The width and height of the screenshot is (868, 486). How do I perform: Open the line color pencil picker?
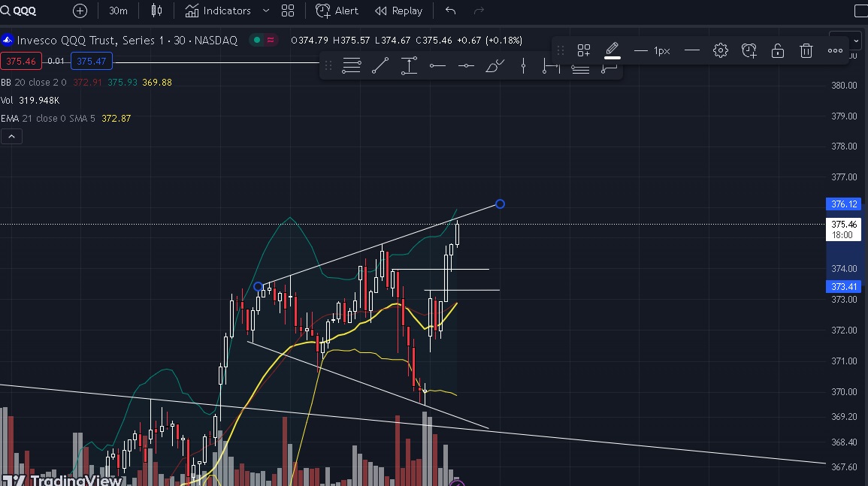pos(612,50)
